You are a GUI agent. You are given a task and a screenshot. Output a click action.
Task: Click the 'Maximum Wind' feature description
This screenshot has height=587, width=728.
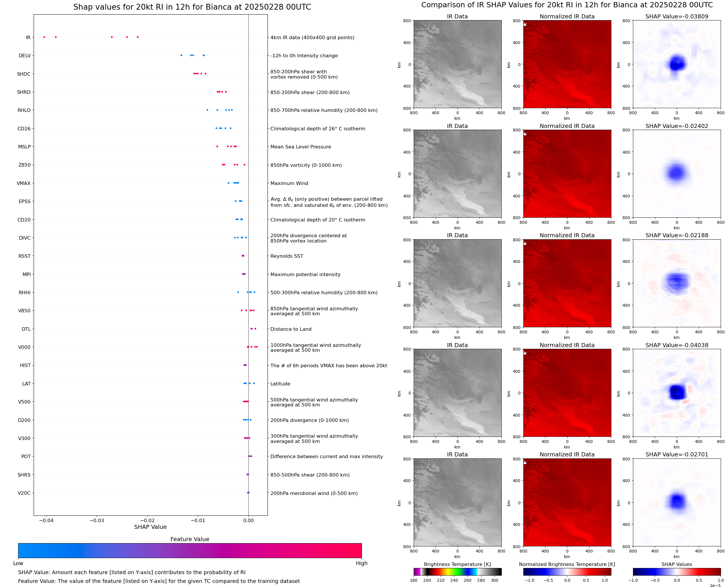[289, 183]
